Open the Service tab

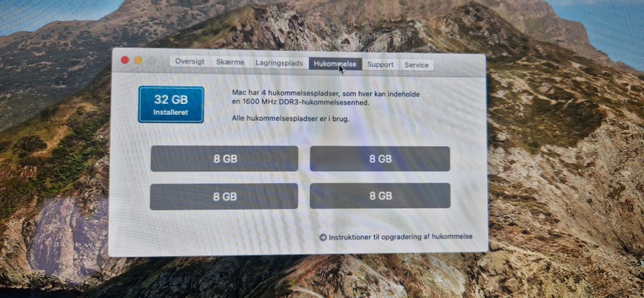coord(417,65)
